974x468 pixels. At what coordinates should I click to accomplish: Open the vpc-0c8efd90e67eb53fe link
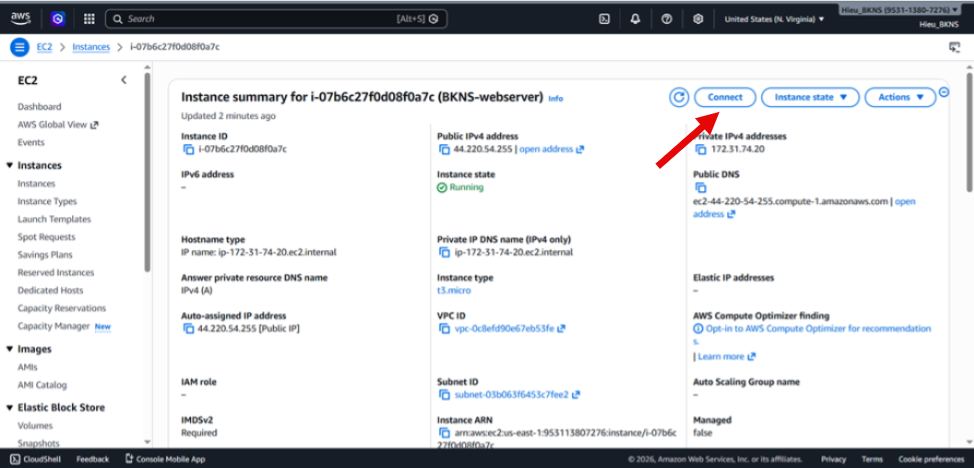(509, 328)
